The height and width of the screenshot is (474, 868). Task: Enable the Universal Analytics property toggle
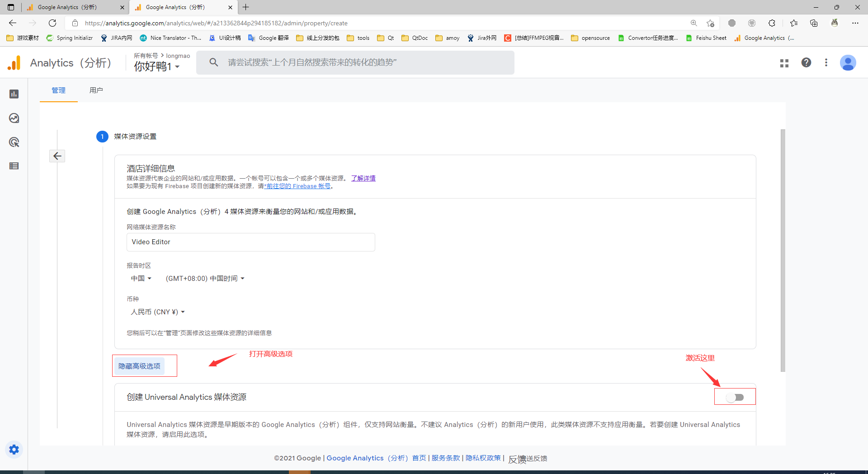735,397
